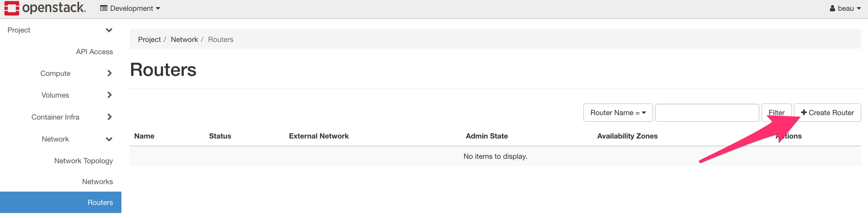Open the Development project dropdown
868x218 pixels.
pyautogui.click(x=130, y=8)
